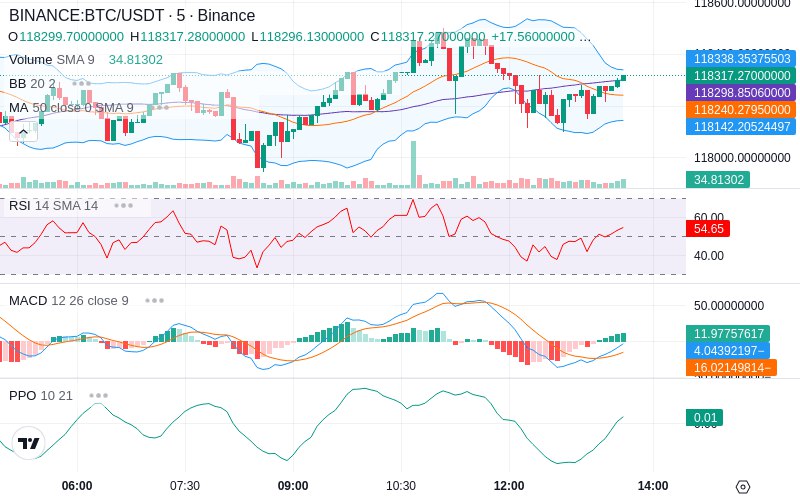Select the MACD 12 26 close 9 legend
Screen dimensions: 800x500
(69, 301)
